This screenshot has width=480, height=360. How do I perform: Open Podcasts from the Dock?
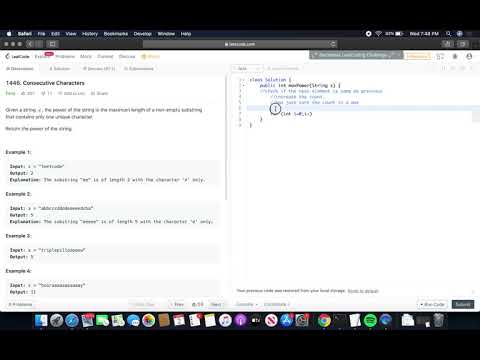coord(240,321)
